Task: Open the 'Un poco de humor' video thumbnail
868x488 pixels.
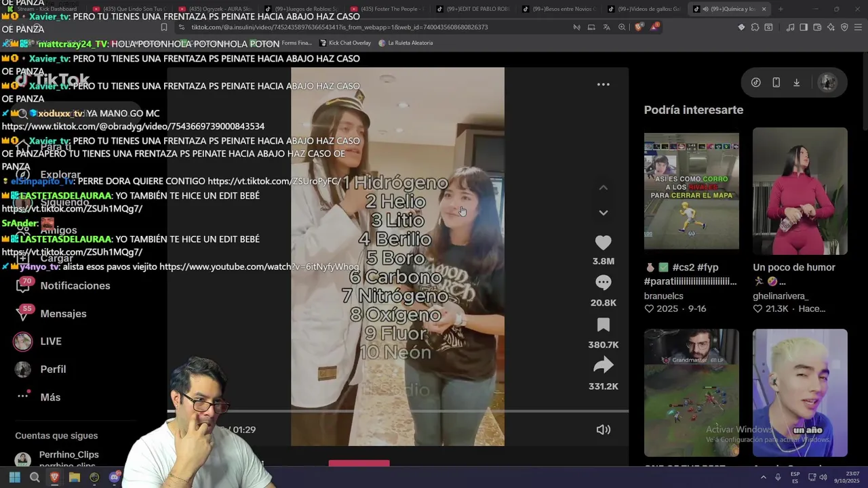Action: coord(800,191)
